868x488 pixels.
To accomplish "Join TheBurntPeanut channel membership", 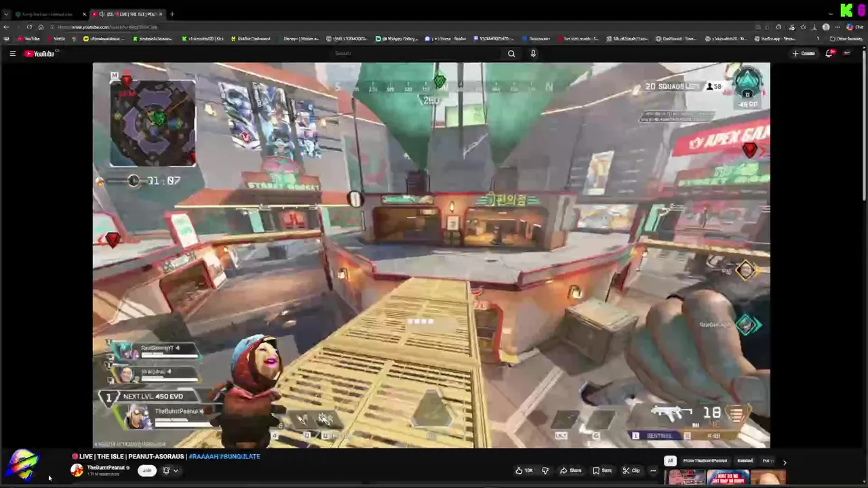I will pyautogui.click(x=146, y=470).
